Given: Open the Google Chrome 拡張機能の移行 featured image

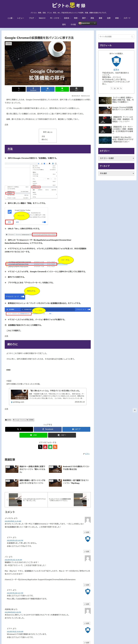Looking at the screenshot, I should (38, 63).
